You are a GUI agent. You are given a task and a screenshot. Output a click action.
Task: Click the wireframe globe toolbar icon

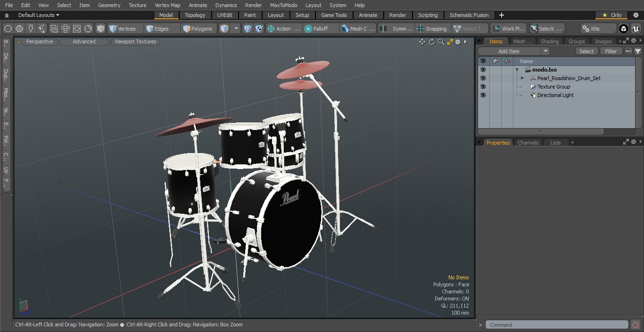pyautogui.click(x=19, y=29)
